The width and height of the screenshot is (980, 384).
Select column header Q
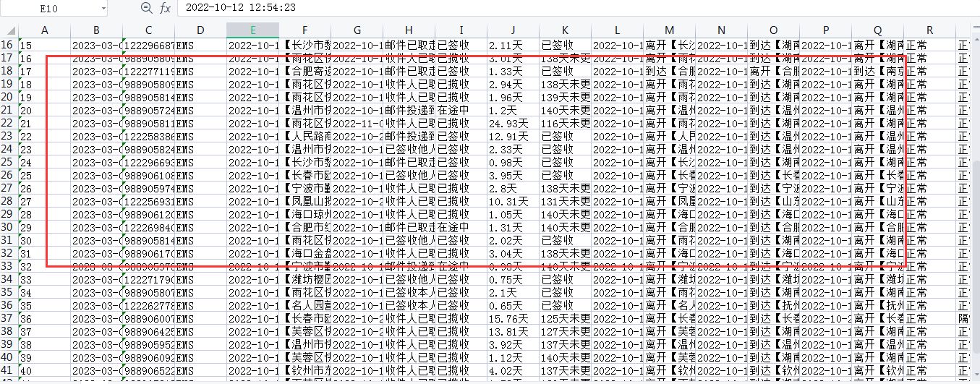pos(877,30)
